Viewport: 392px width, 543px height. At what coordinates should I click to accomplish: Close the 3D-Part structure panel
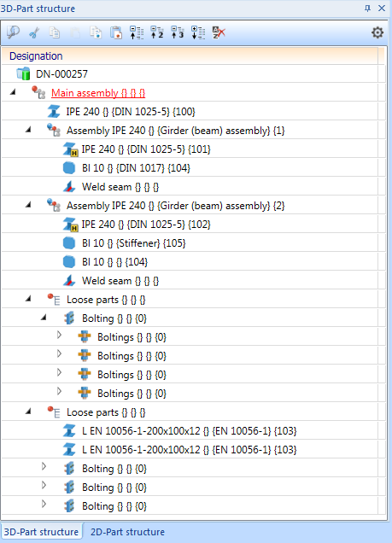[x=382, y=8]
